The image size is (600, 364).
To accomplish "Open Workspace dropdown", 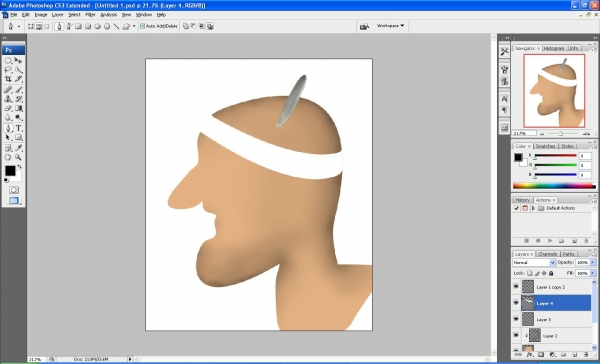I will tap(390, 26).
